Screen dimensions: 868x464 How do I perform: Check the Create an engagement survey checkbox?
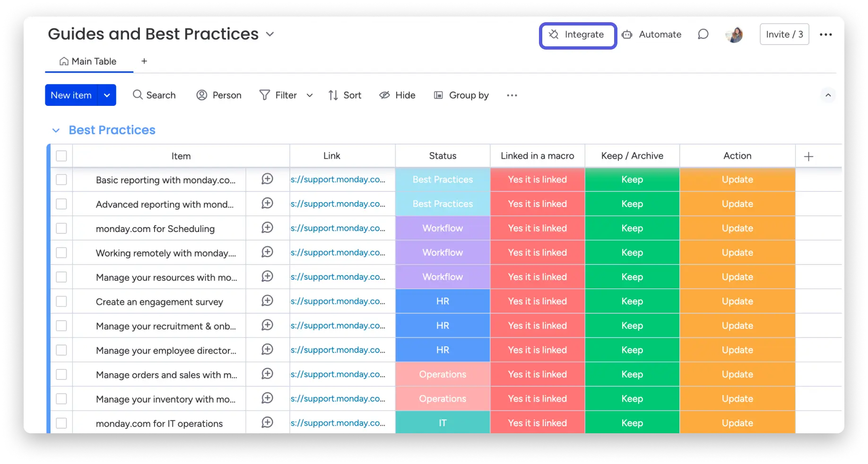pyautogui.click(x=61, y=301)
